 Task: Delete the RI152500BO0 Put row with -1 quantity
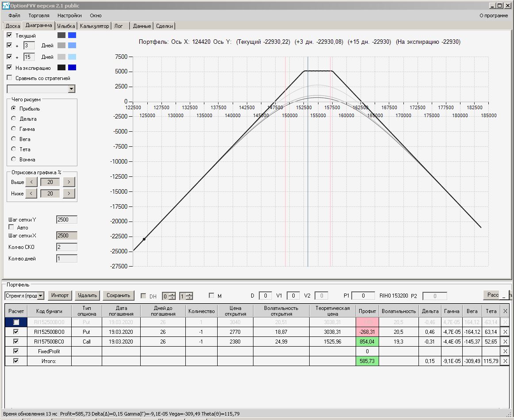click(505, 332)
